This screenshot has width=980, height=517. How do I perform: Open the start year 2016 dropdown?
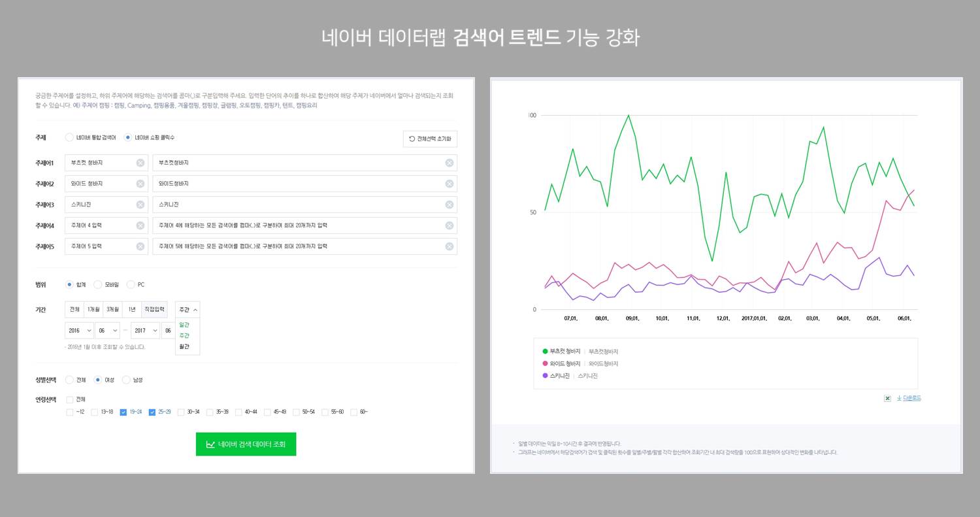[x=79, y=331]
